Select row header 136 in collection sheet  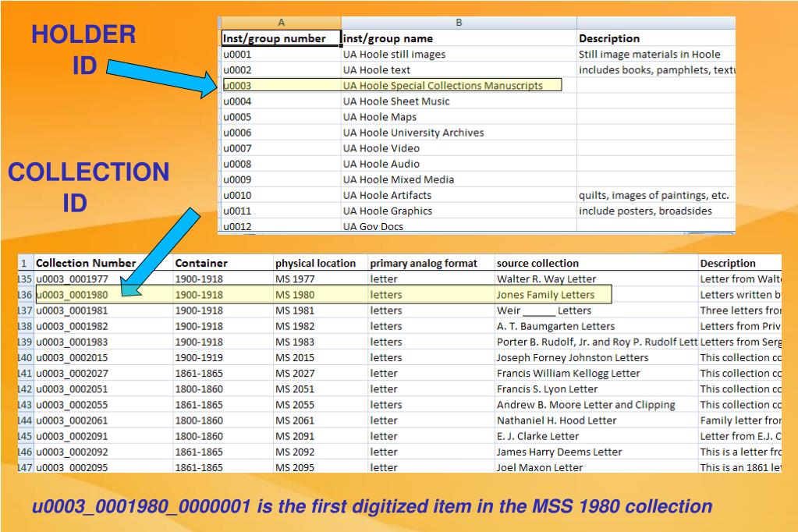click(25, 295)
